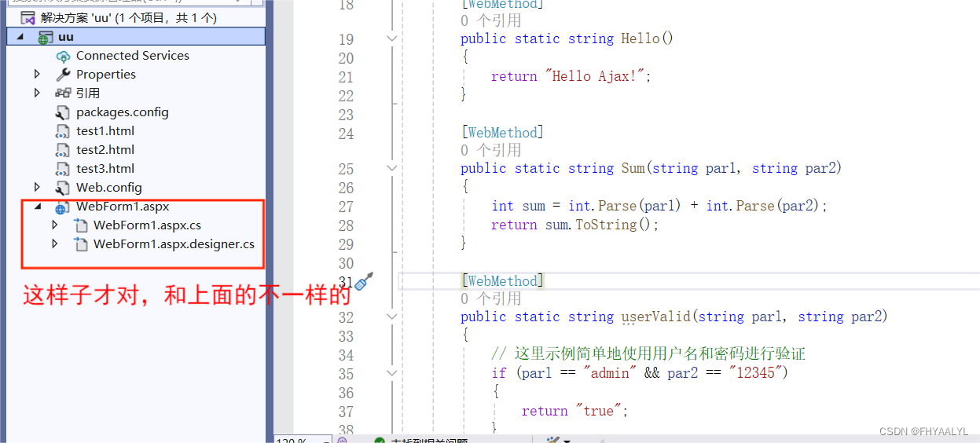Click the packages.config file icon
Viewport: 980px width, 443px height.
[x=63, y=112]
